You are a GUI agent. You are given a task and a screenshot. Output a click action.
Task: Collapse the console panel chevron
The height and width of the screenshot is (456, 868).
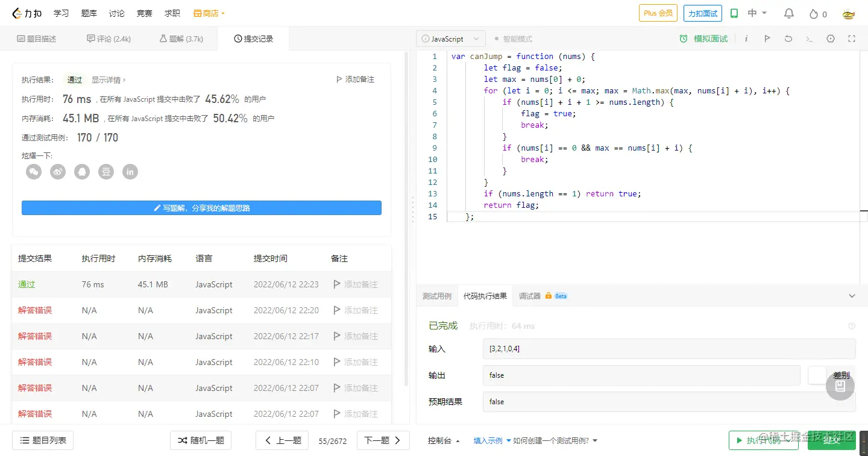click(x=852, y=296)
